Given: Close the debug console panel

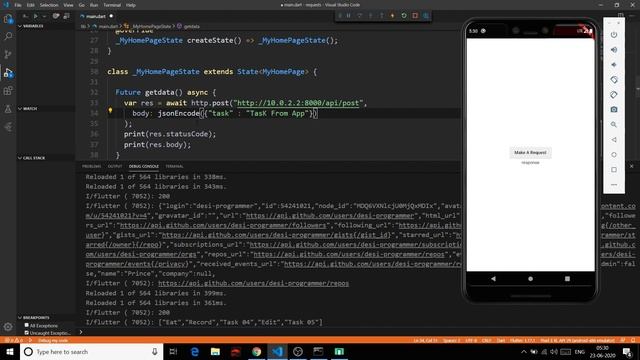Looking at the screenshot, I should [x=631, y=167].
